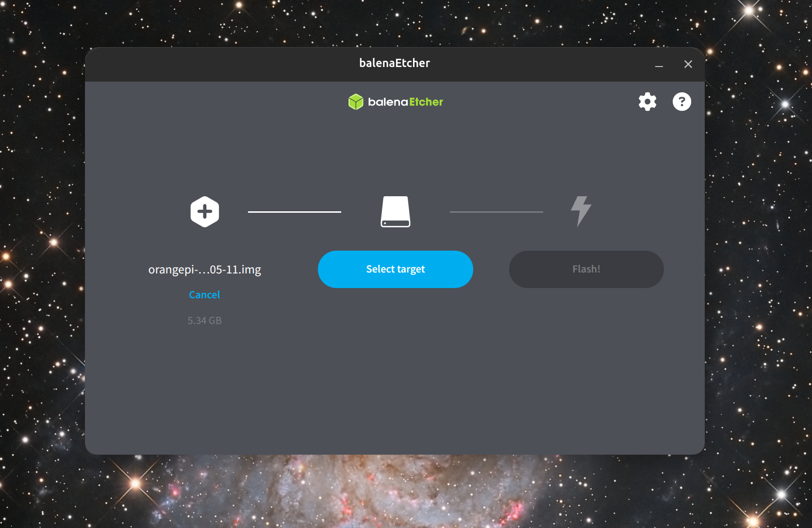Viewport: 812px width, 528px height.
Task: Click the white step connector line
Action: click(x=294, y=211)
